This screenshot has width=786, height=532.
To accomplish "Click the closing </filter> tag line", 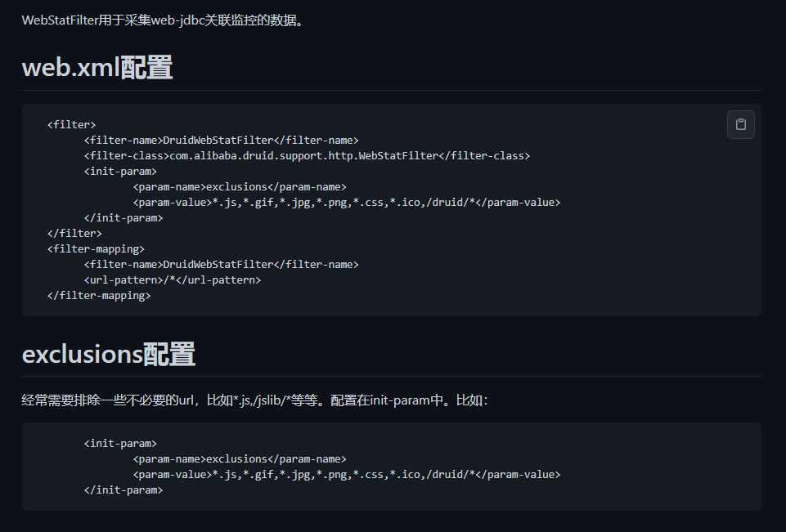I will coord(74,234).
